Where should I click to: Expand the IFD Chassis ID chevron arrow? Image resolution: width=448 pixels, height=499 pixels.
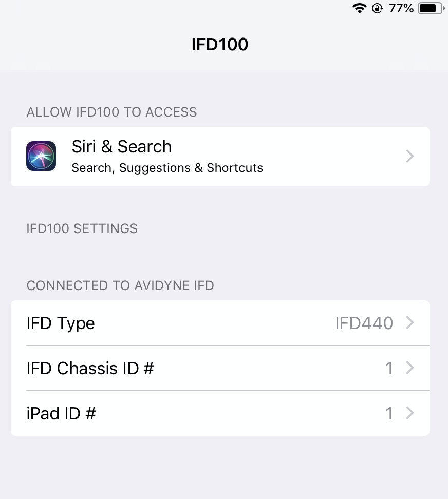point(410,368)
